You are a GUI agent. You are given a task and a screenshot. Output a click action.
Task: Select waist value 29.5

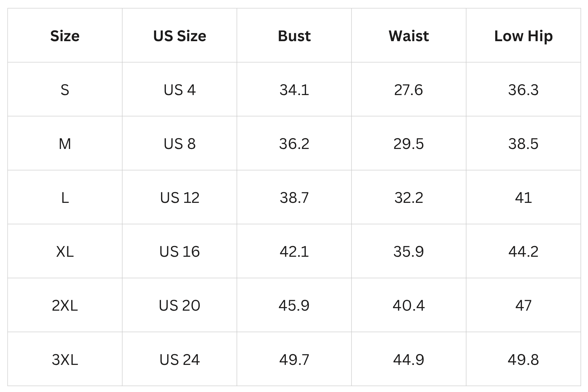click(x=409, y=144)
